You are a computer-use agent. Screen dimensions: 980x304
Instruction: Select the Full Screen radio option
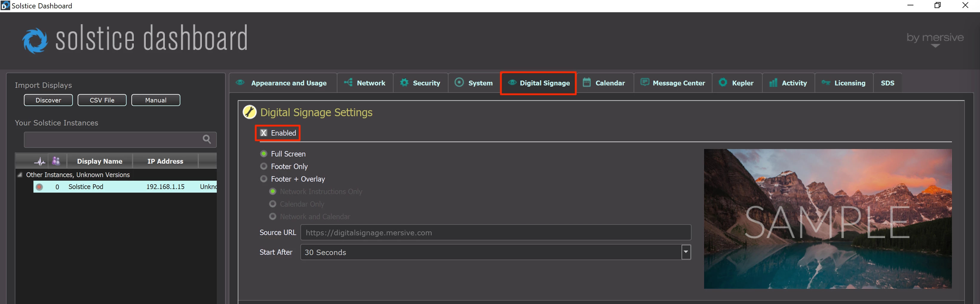263,154
